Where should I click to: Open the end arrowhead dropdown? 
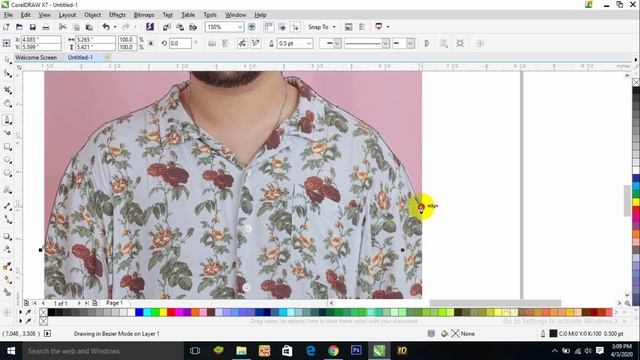pyautogui.click(x=411, y=43)
